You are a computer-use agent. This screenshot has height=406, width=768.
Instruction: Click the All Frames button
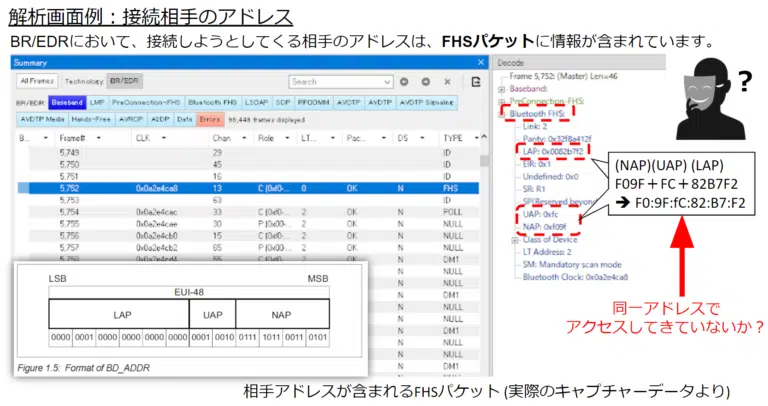[38, 81]
